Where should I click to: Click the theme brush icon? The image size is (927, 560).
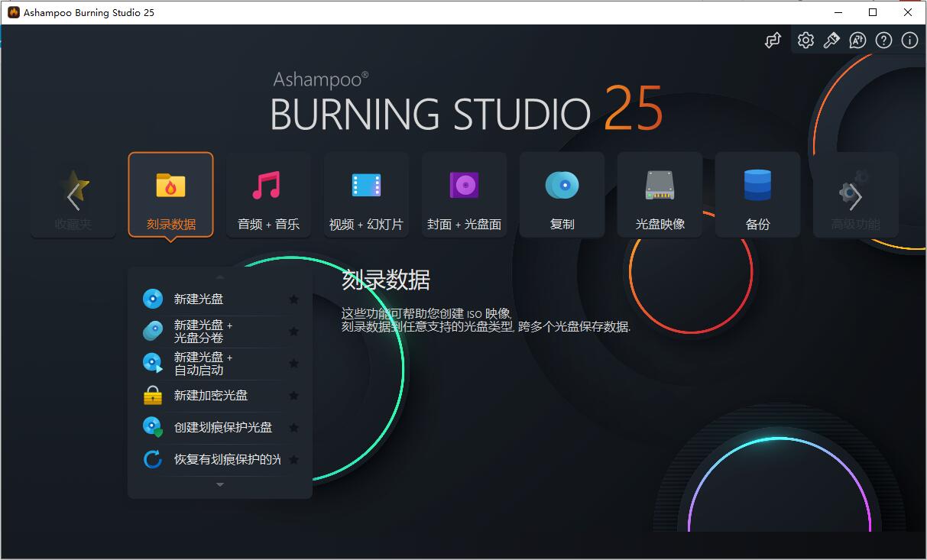click(x=831, y=40)
